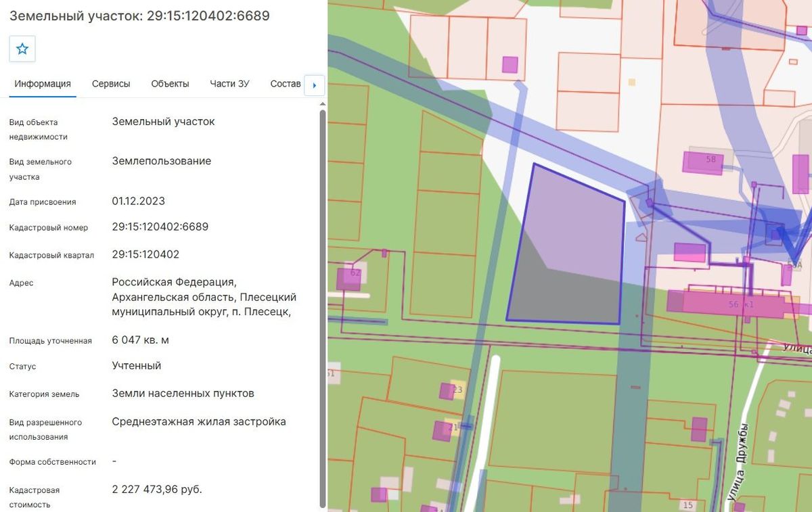Screen dimensions: 812x512
Task: Switch to the Сервисы tab
Action: (x=111, y=84)
